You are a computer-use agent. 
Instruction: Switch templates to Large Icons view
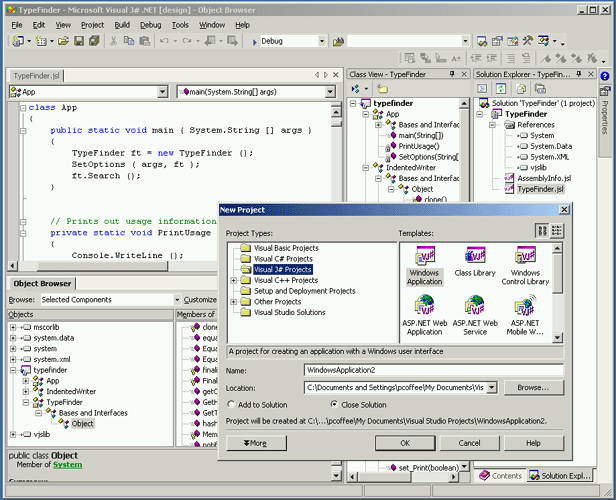[x=542, y=231]
